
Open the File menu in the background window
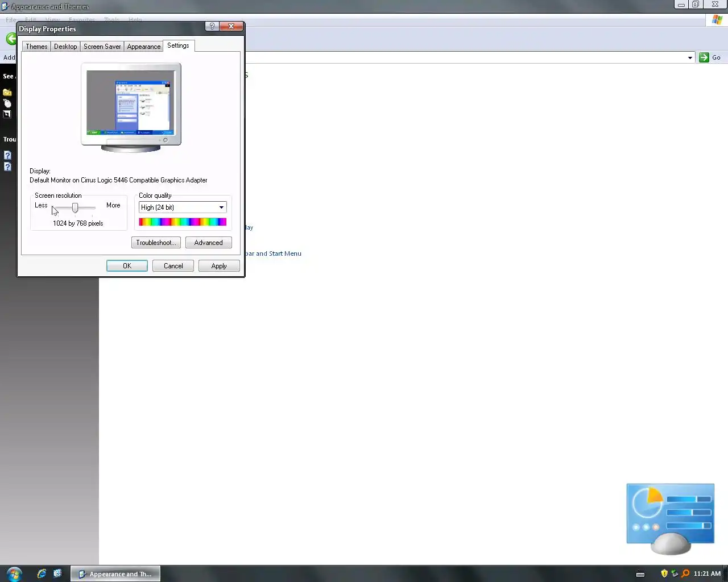11,20
